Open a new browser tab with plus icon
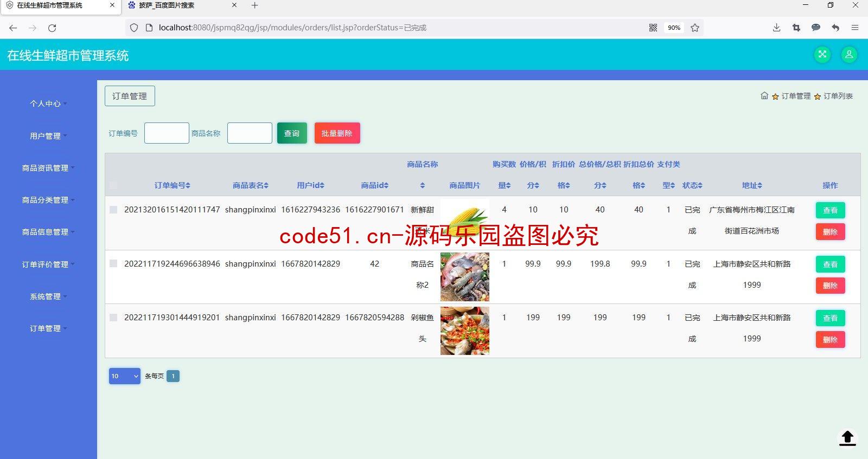The width and height of the screenshot is (868, 459). [x=255, y=5]
